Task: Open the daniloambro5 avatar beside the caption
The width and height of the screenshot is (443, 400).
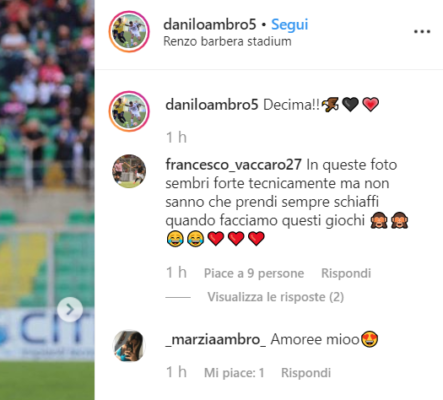Action: pyautogui.click(x=129, y=111)
